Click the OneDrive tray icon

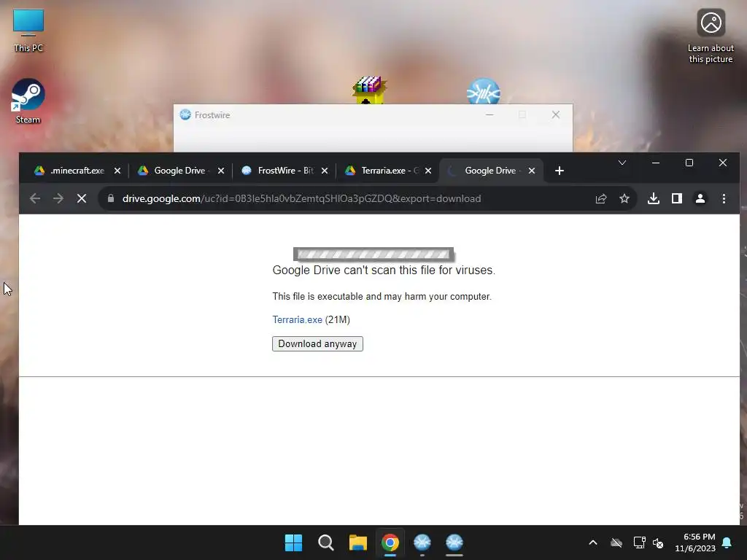pos(616,542)
